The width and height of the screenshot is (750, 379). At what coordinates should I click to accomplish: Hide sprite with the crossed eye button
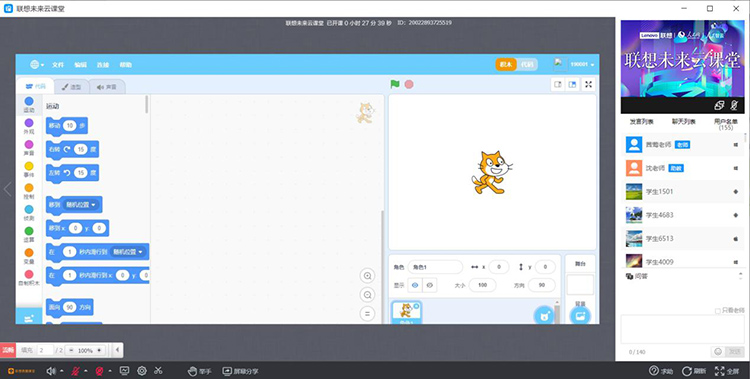(x=430, y=285)
